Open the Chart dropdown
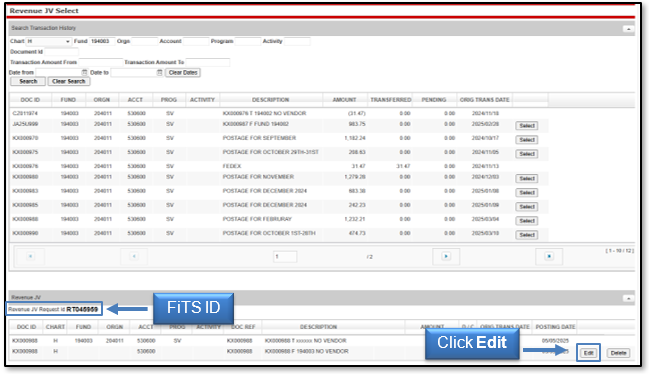 (48, 41)
